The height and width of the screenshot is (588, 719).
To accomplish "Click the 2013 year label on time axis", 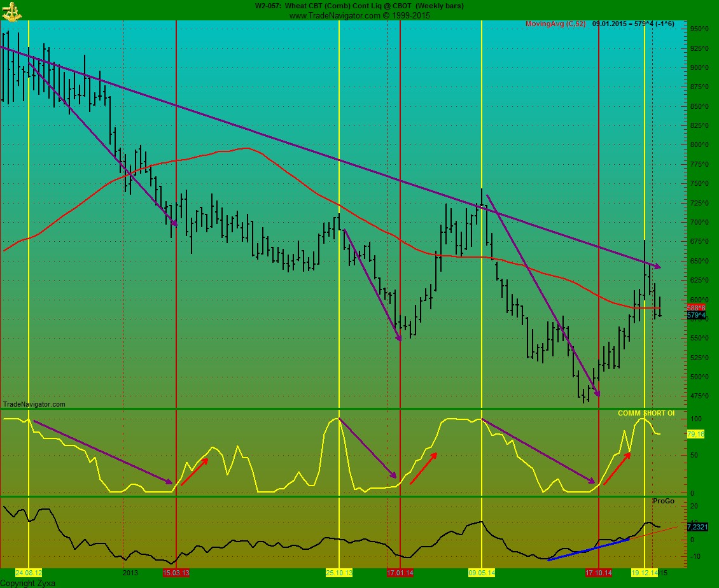I will 130,573.
